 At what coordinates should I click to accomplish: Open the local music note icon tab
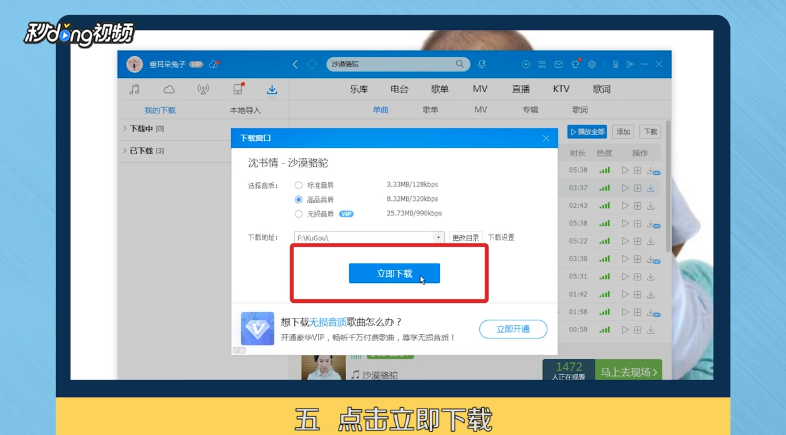134,90
